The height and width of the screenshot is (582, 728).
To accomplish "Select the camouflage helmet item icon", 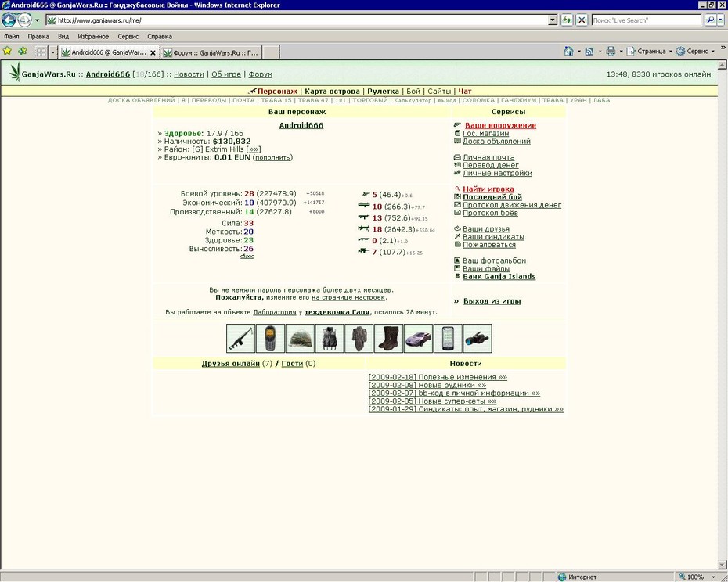I will pyautogui.click(x=300, y=339).
